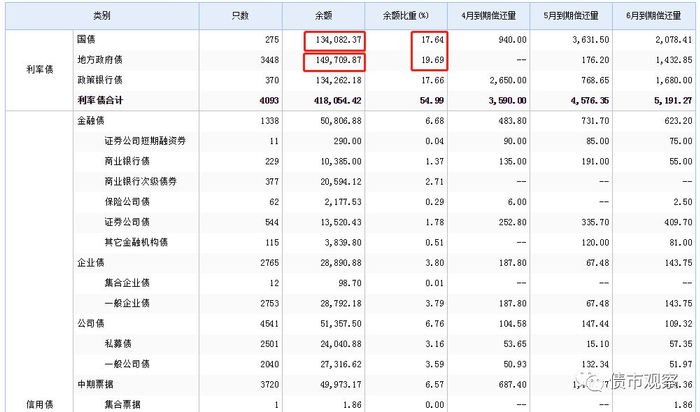Screen dimensions: 700x412
Task: Select the 集合企业债 row label
Action: tap(127, 283)
